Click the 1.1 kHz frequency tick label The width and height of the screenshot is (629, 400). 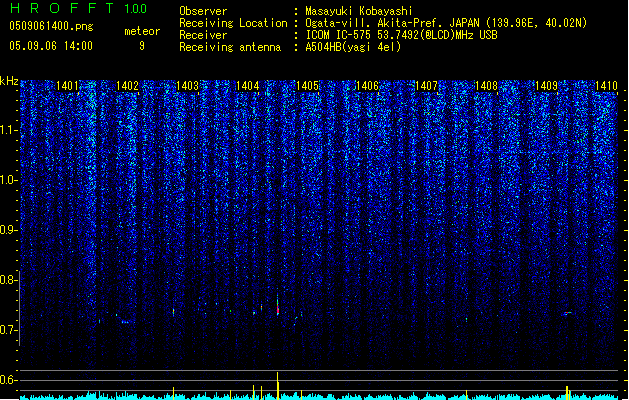click(9, 130)
